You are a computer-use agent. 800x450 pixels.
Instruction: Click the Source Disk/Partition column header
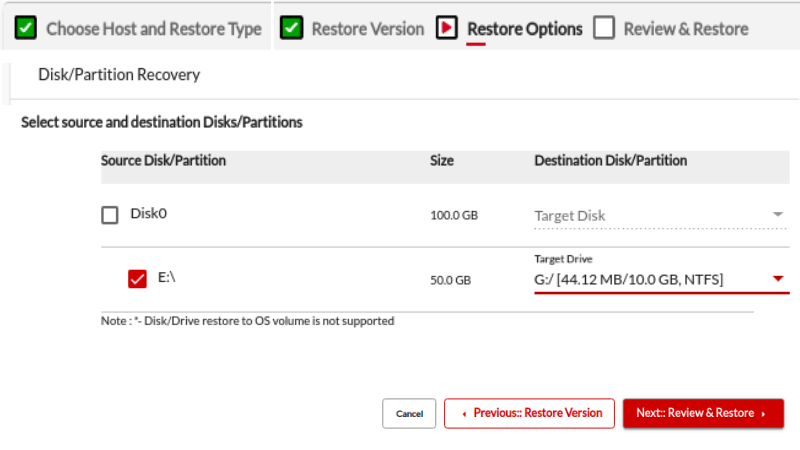tap(163, 160)
